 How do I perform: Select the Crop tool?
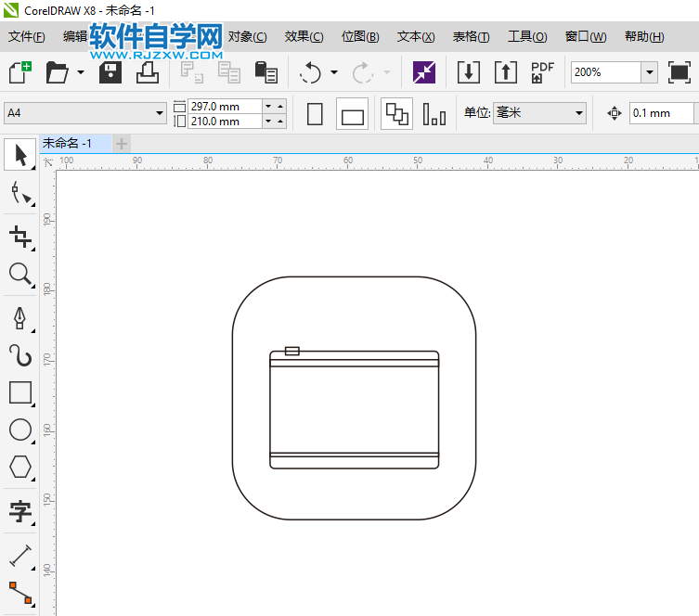(20, 236)
